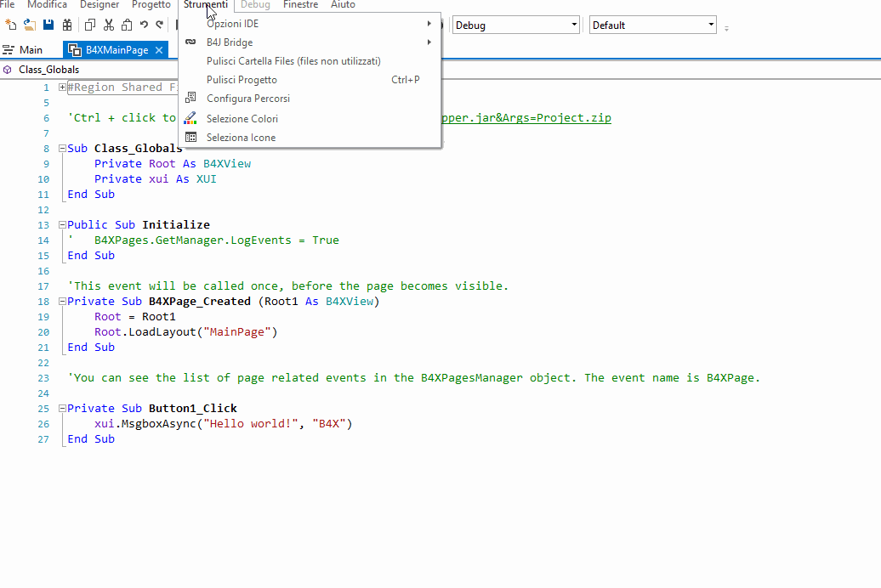Click the comment text on line 17
The image size is (881, 588).
[287, 286]
